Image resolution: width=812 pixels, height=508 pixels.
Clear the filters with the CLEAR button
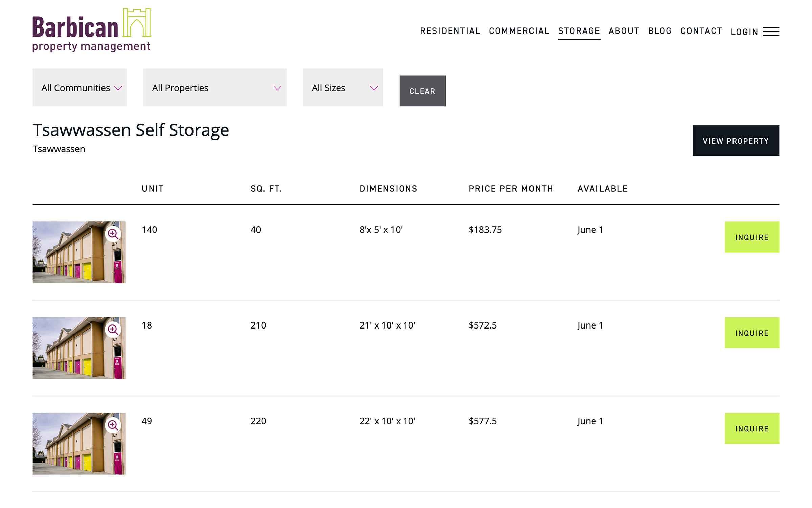(422, 91)
